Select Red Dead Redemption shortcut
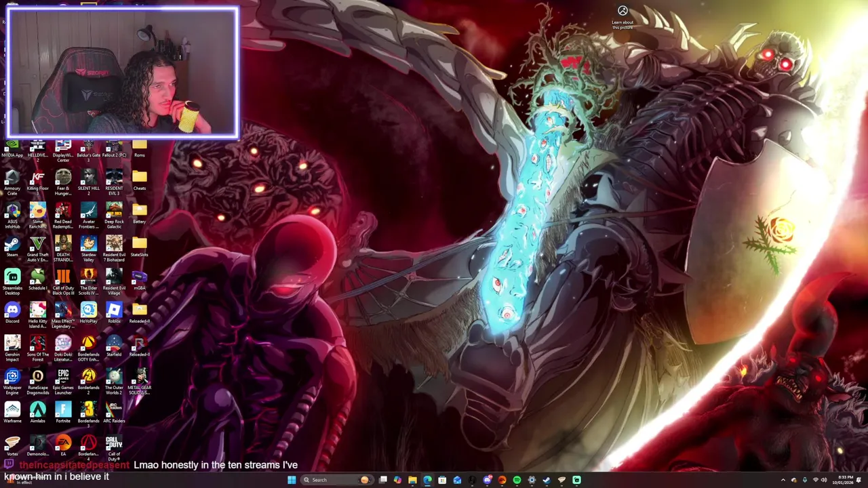 point(63,216)
